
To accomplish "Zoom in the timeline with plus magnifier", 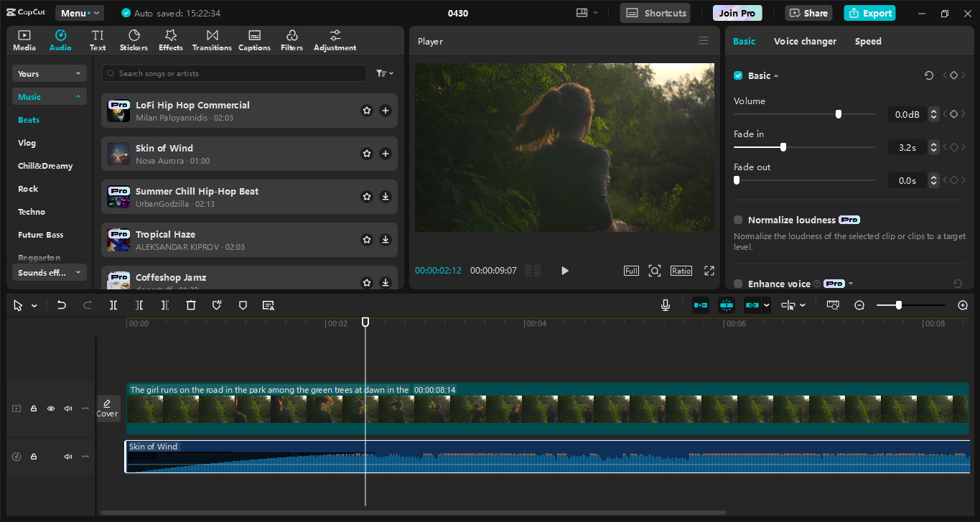I will coord(963,305).
